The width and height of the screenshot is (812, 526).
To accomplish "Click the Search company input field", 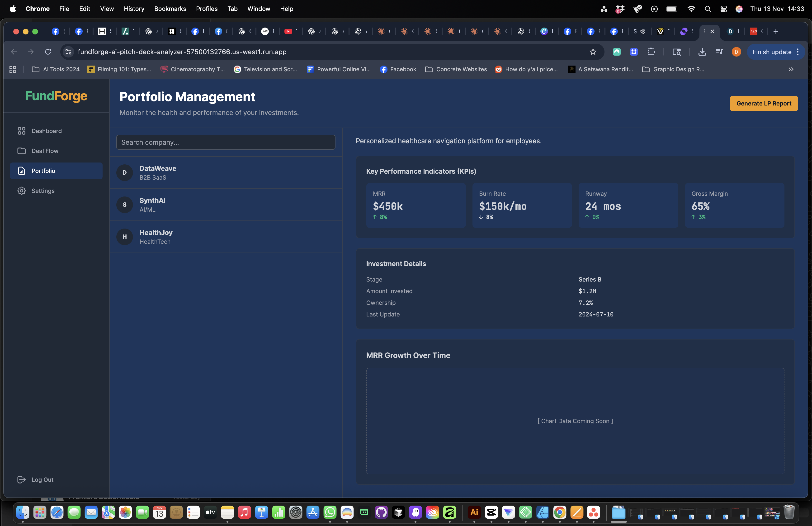I will tap(226, 142).
